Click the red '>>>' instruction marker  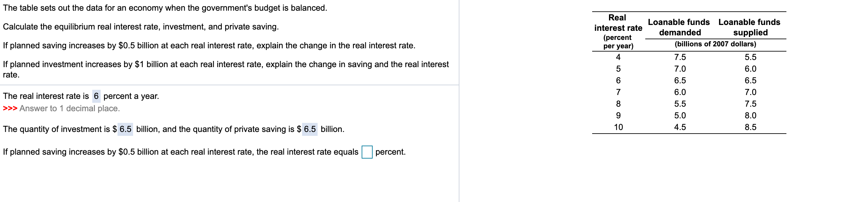pos(10,108)
